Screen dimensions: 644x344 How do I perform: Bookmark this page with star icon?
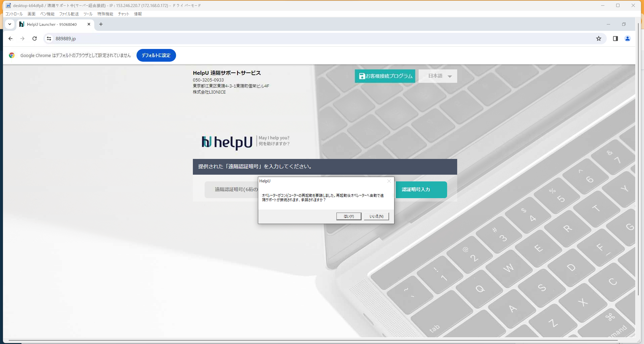(x=599, y=39)
